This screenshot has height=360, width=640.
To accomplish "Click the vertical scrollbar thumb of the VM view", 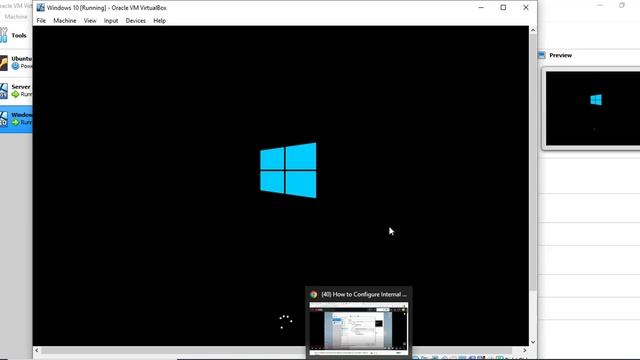I will (533, 162).
